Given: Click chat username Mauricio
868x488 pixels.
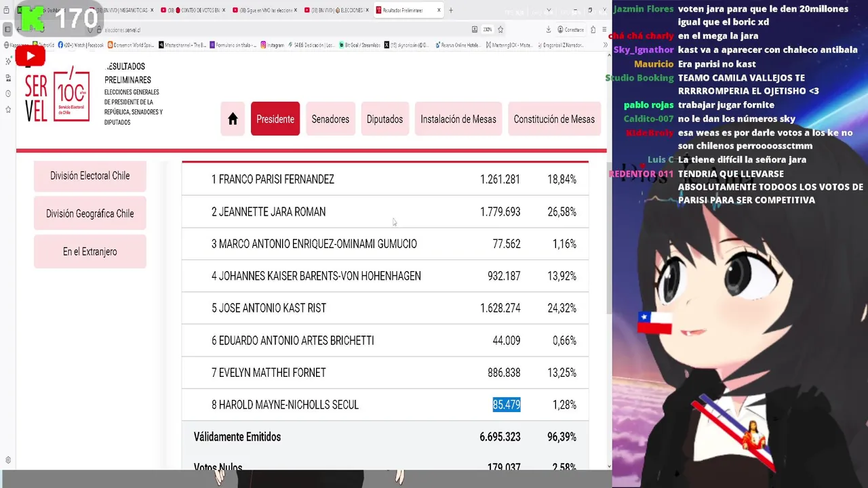Looking at the screenshot, I should pos(654,64).
